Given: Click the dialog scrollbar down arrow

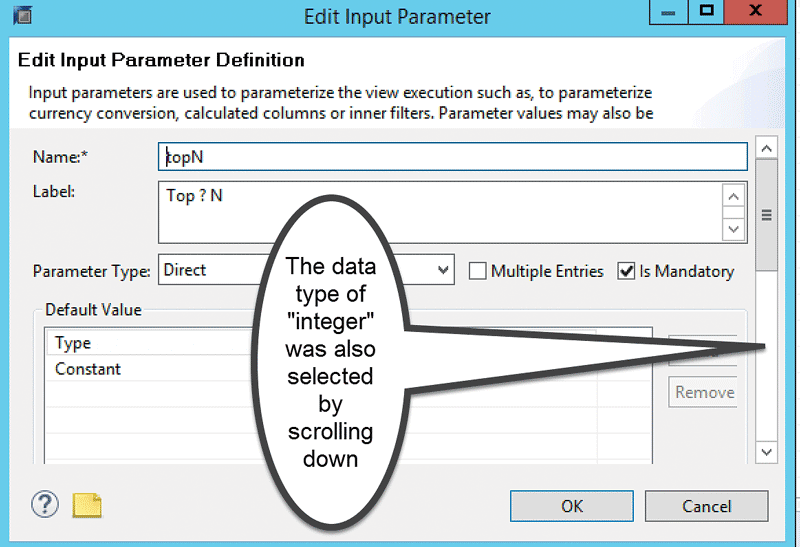Looking at the screenshot, I should pos(766,452).
